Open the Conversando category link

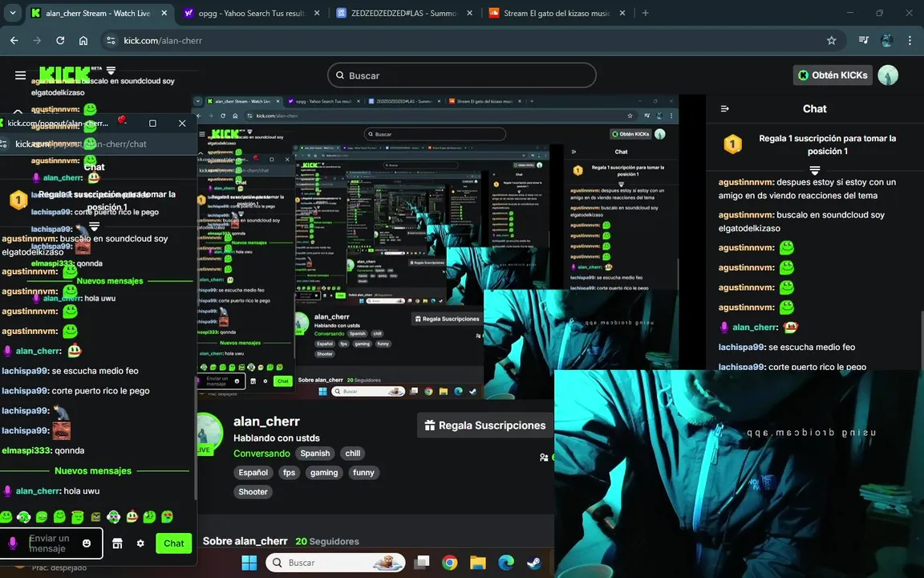pyautogui.click(x=261, y=454)
